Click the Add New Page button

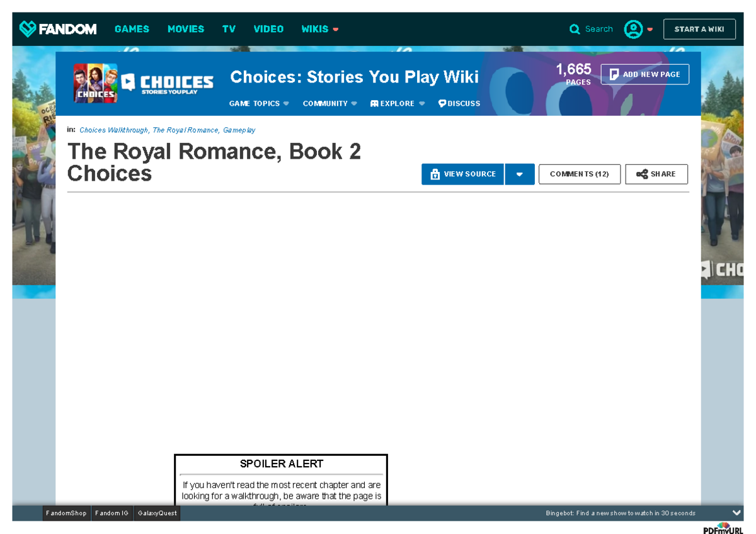tap(644, 74)
